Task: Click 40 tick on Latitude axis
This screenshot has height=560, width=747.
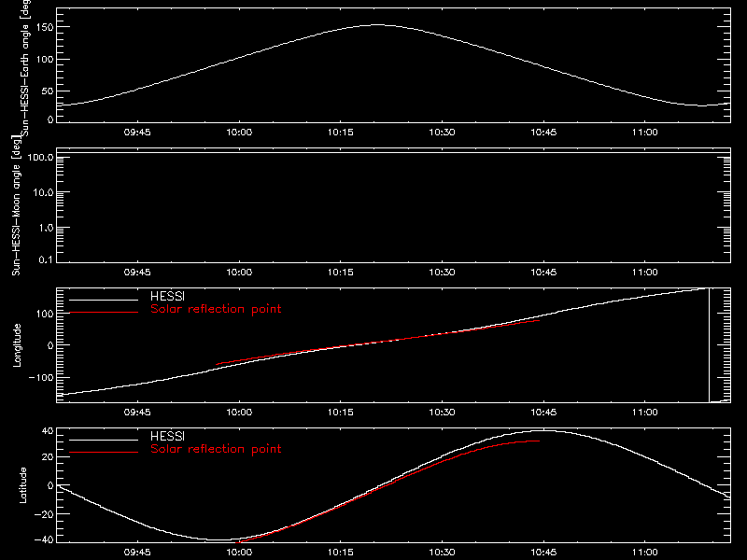Action: click(48, 431)
